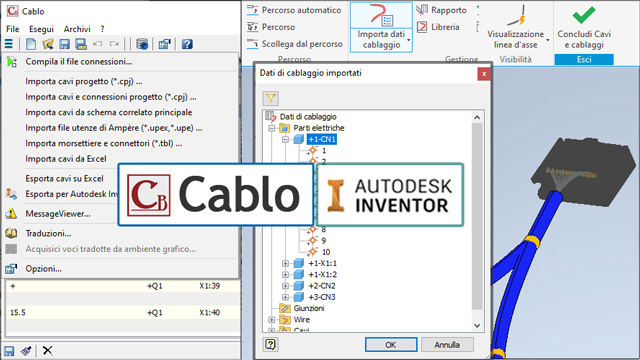Screen dimensions: 640x360
Task: Click the new document icon
Action: click(31, 44)
